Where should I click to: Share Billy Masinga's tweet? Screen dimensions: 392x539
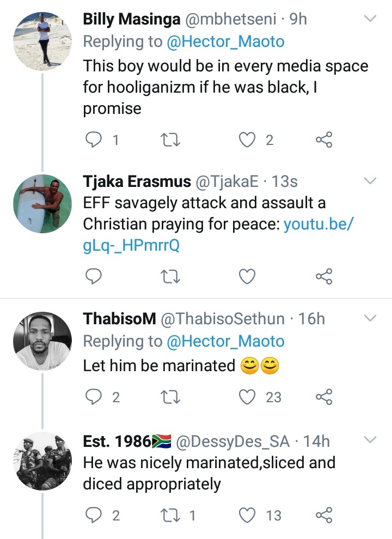(x=324, y=140)
